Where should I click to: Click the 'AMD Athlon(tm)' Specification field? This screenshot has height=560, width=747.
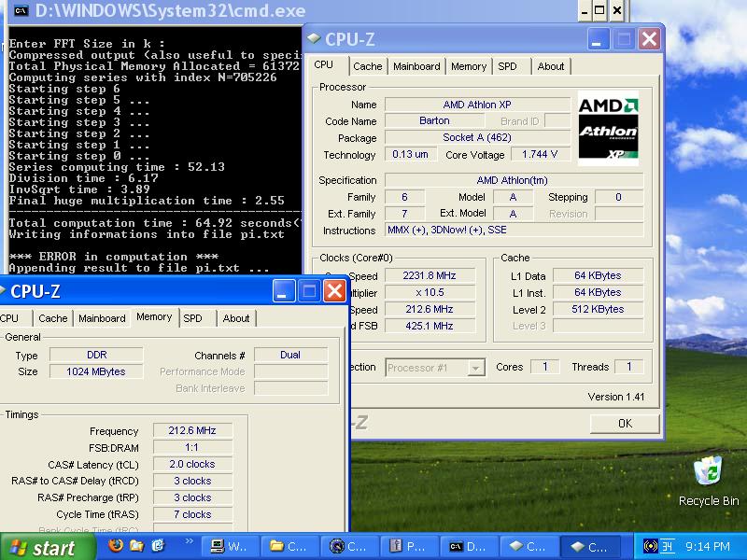pyautogui.click(x=514, y=180)
